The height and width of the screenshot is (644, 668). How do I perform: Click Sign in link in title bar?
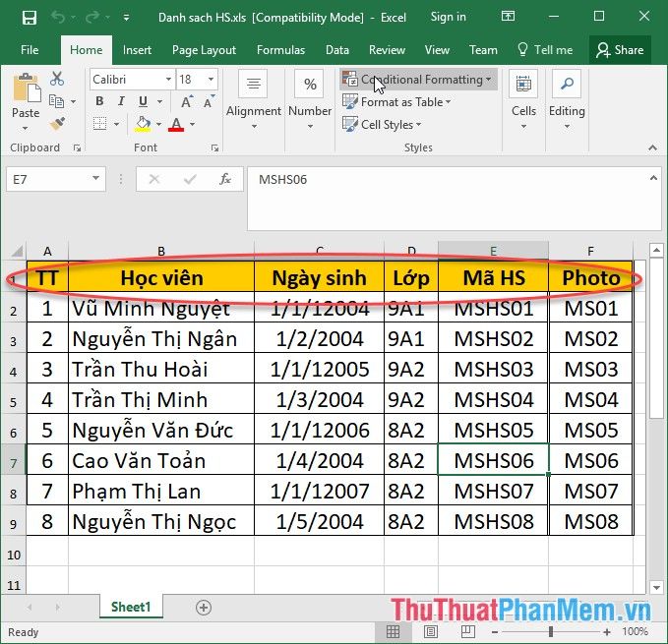pyautogui.click(x=448, y=17)
